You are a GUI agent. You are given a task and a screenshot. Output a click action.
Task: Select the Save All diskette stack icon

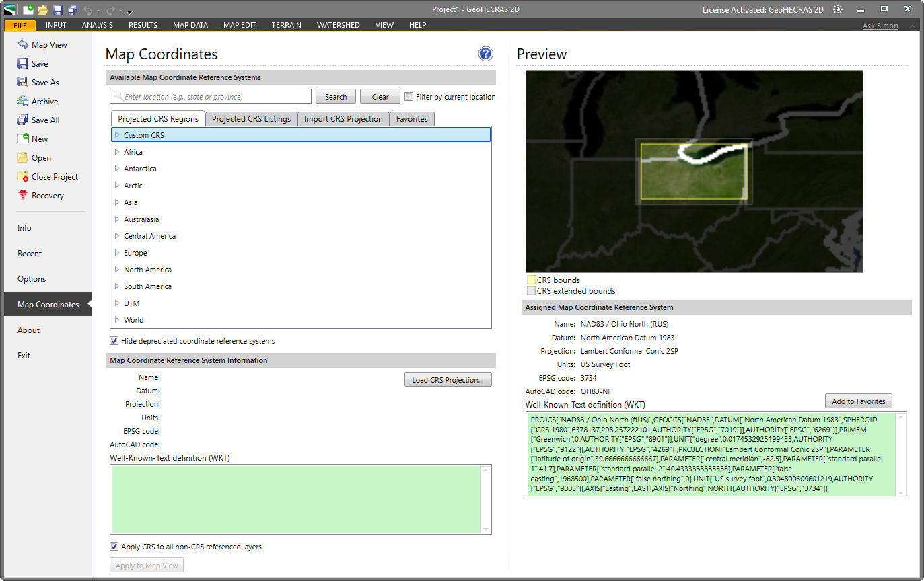(72, 9)
